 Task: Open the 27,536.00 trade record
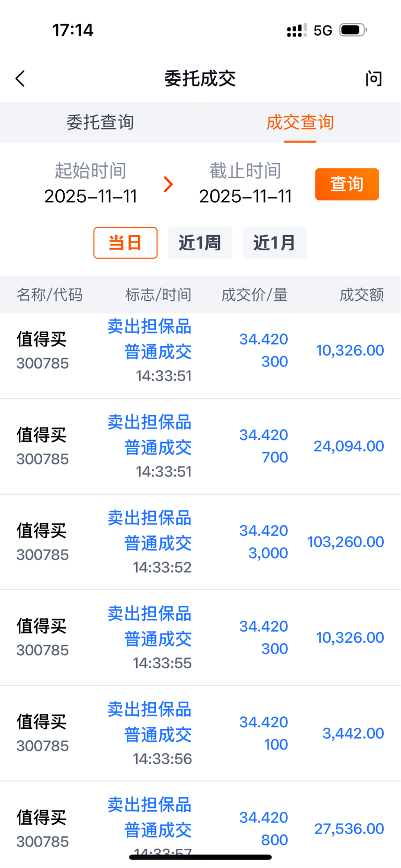pos(200,825)
